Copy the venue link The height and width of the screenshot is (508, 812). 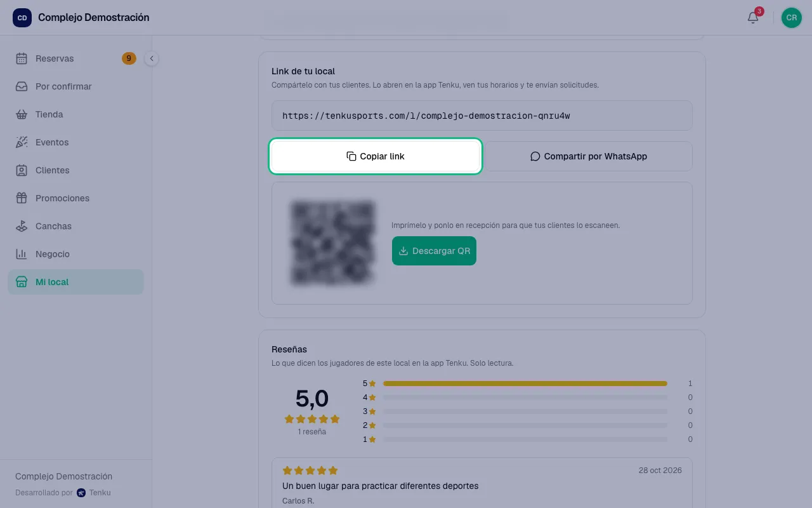click(376, 156)
